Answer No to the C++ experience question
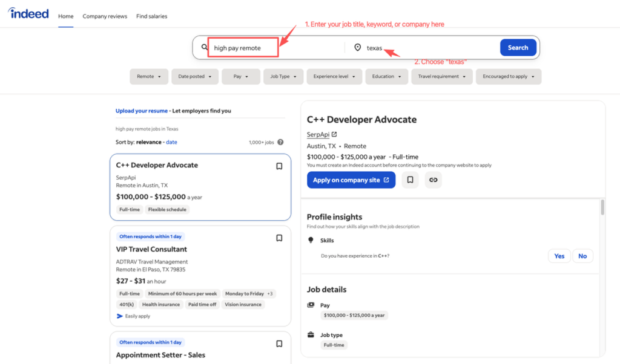 (x=582, y=256)
